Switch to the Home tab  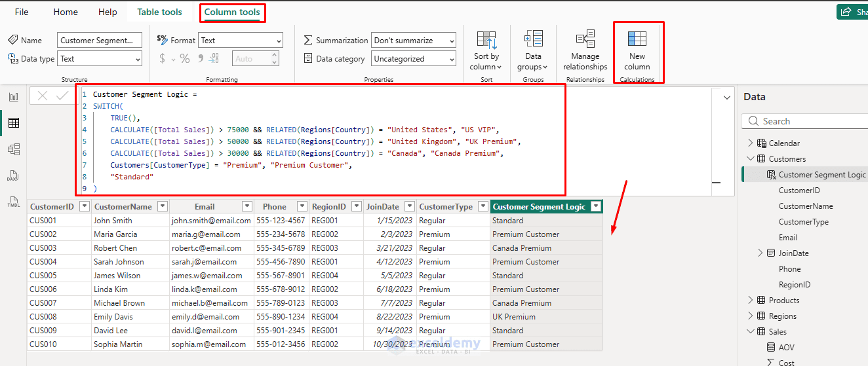[x=66, y=12]
